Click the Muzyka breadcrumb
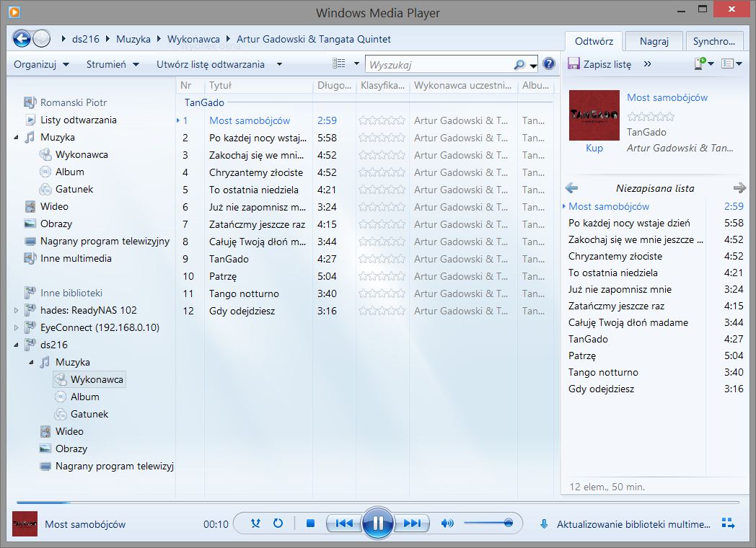Screen dimensions: 756x548 click(x=133, y=39)
